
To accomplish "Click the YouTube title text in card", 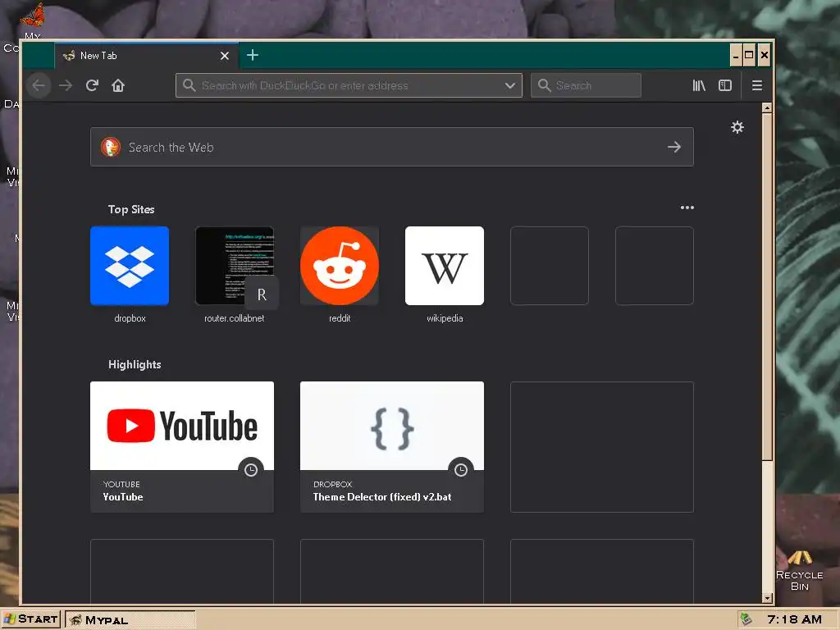I will (123, 497).
